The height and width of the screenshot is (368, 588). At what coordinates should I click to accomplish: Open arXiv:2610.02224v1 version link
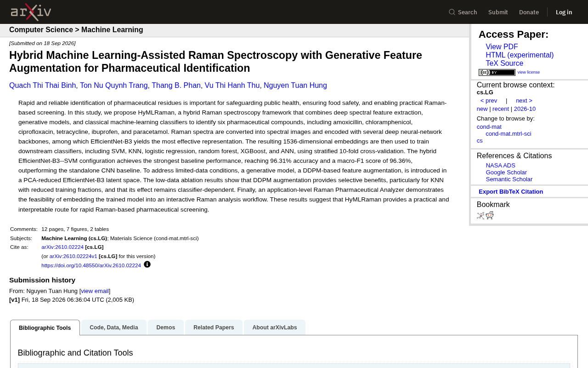73,256
